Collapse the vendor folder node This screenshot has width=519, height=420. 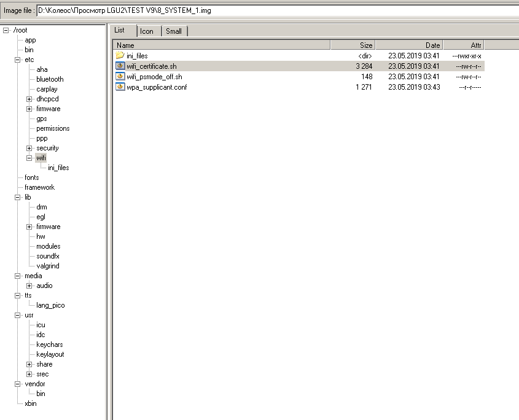(x=18, y=384)
